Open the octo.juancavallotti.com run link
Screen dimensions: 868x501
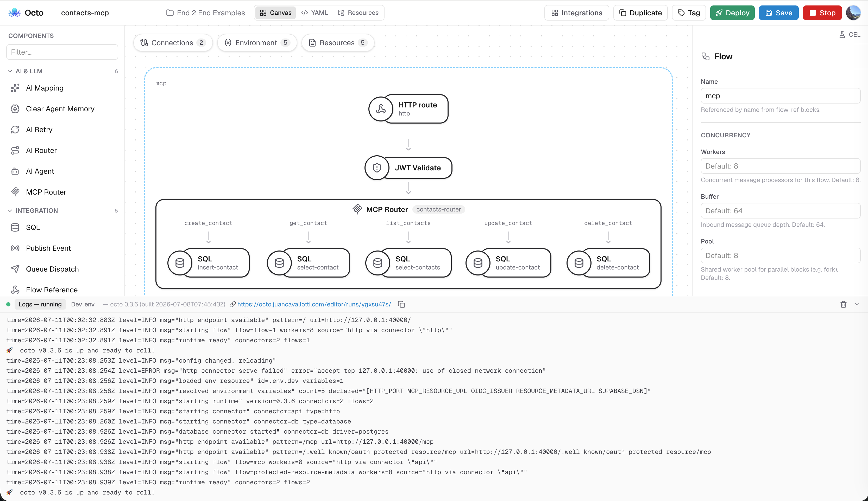tap(314, 305)
